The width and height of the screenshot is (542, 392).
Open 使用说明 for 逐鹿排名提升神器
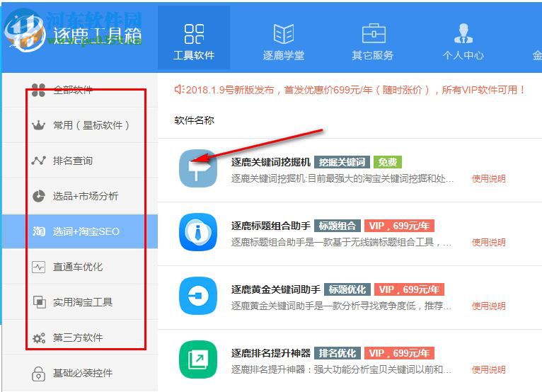pos(488,369)
